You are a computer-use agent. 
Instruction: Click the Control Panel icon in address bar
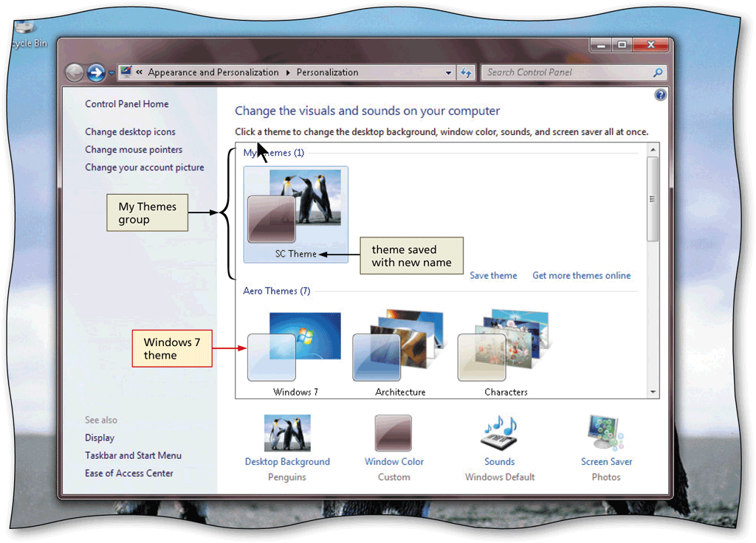tap(126, 72)
